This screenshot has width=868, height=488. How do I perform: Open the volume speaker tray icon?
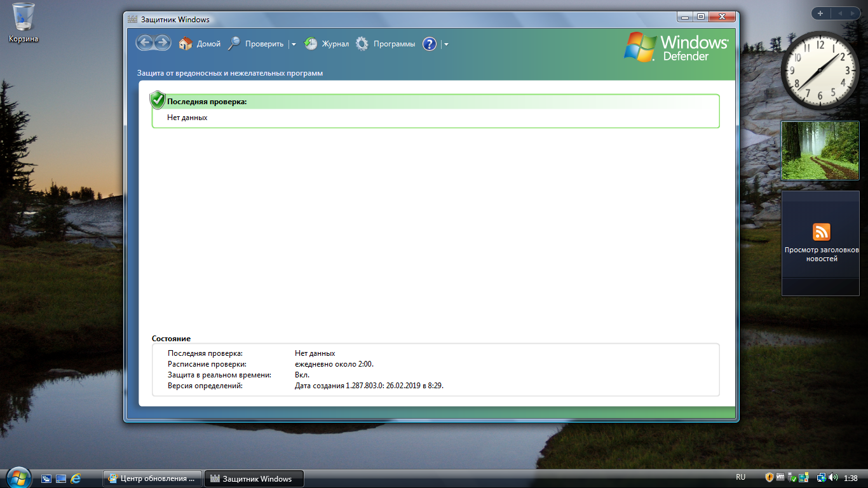[832, 477]
